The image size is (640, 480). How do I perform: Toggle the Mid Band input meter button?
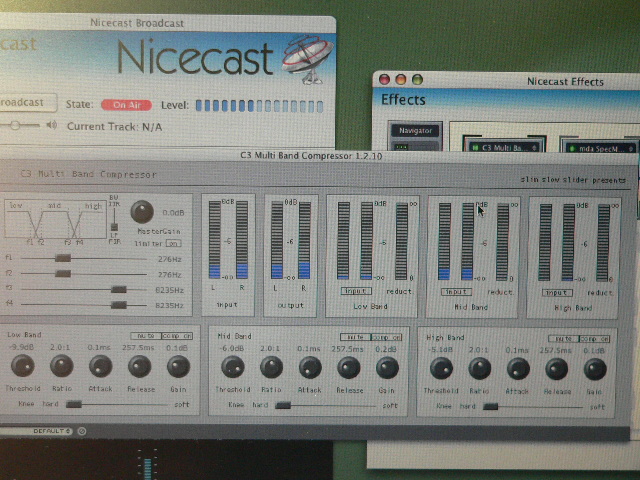(x=456, y=292)
